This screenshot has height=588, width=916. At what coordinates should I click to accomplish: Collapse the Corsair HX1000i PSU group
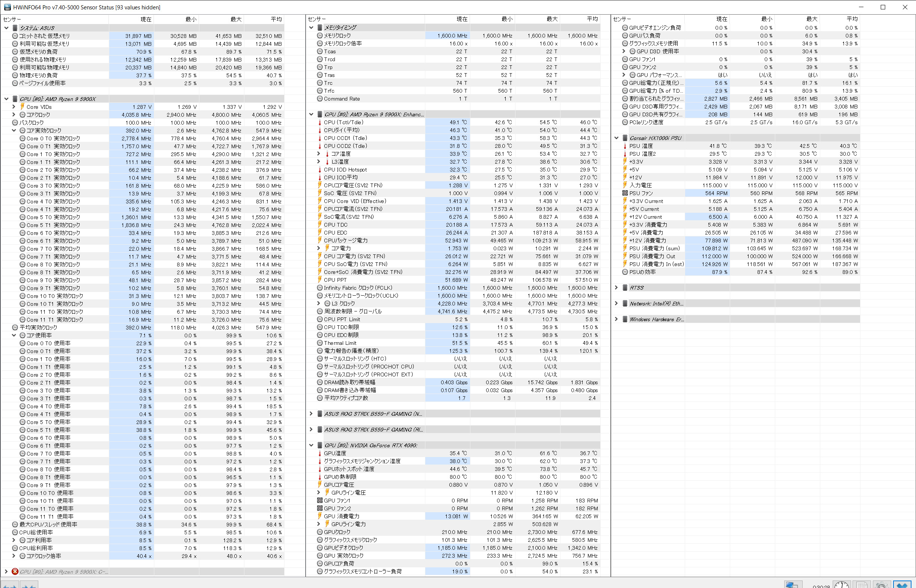616,138
